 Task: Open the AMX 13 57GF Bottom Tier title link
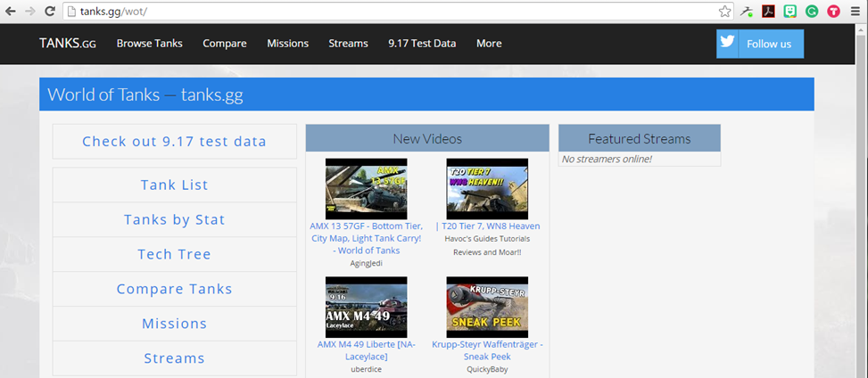pyautogui.click(x=366, y=238)
